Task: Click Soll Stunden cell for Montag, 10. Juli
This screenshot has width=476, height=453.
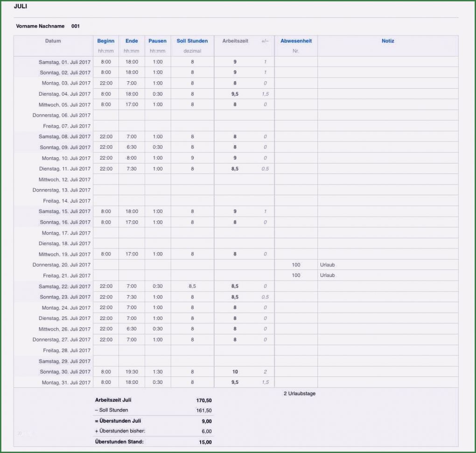Action: [x=192, y=158]
